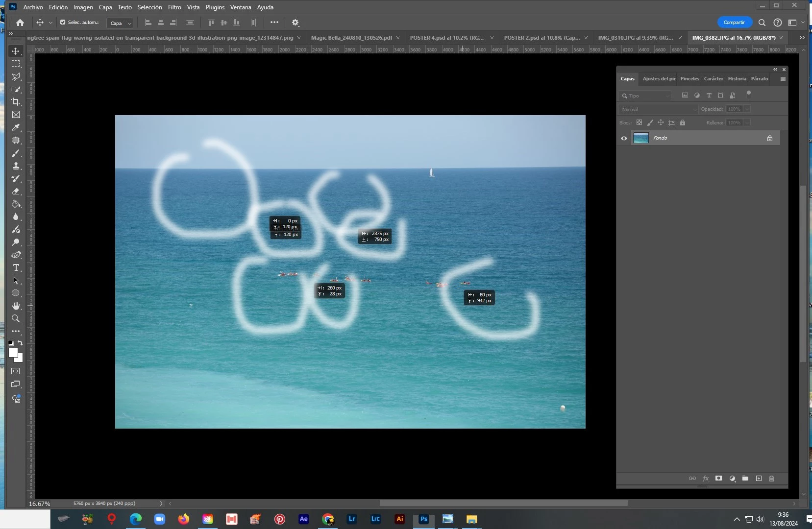Click the Fondo layer thumbnail
Image resolution: width=812 pixels, height=529 pixels.
point(641,138)
